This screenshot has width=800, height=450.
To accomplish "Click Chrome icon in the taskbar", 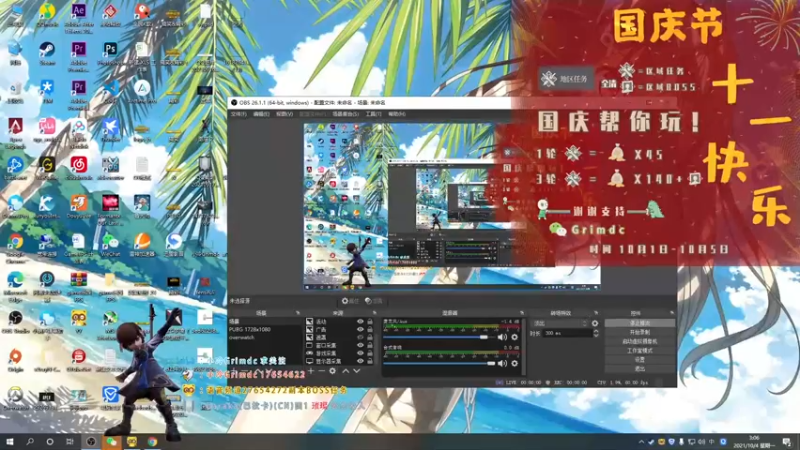I will click(152, 441).
